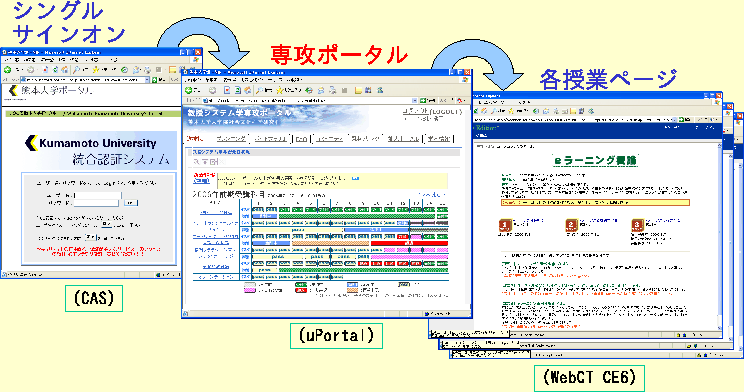Image resolution: width=744 pixels, height=392 pixels.
Task: Click Favorites star in WebCT browser toolbar
Action: 511,111
